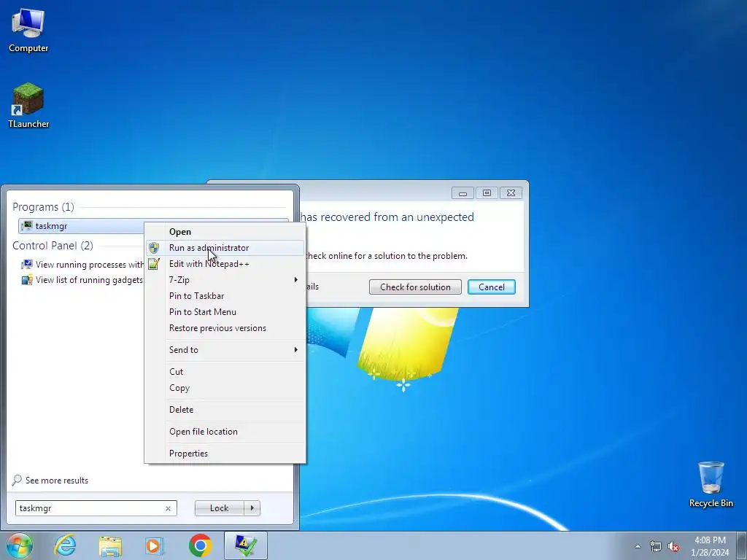Show hidden system tray icons
Screen dimensions: 747x560
tap(638, 546)
